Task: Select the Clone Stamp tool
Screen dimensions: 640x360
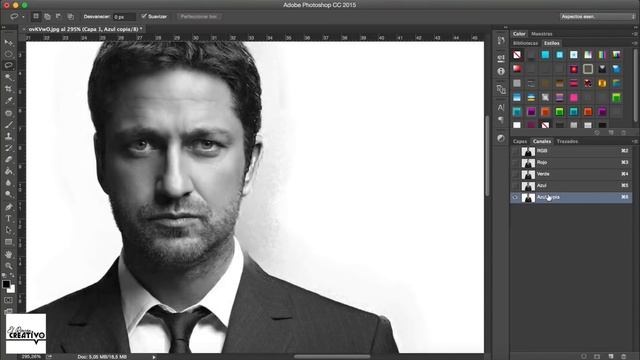Action: click(8, 136)
